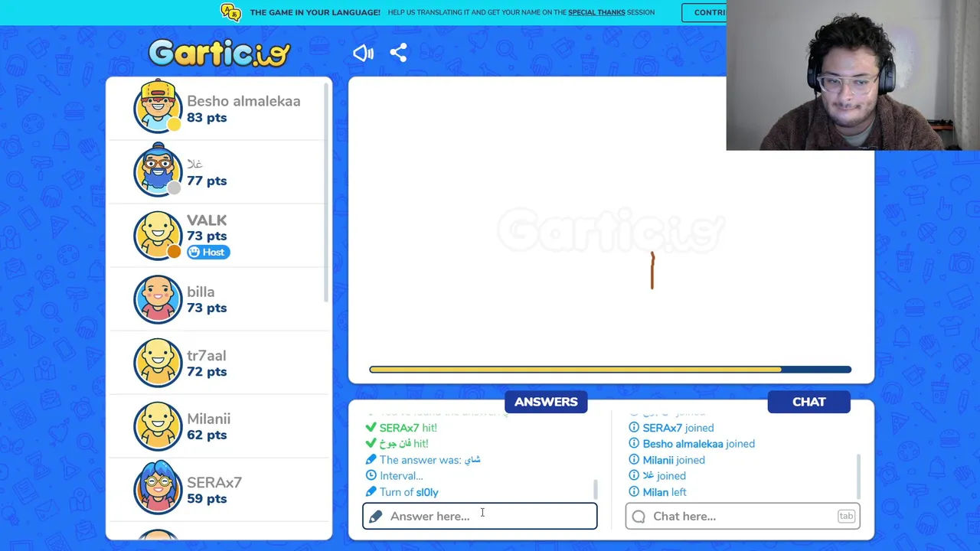Image resolution: width=980 pixels, height=551 pixels.
Task: Click the player list scrollbar
Action: click(328, 191)
